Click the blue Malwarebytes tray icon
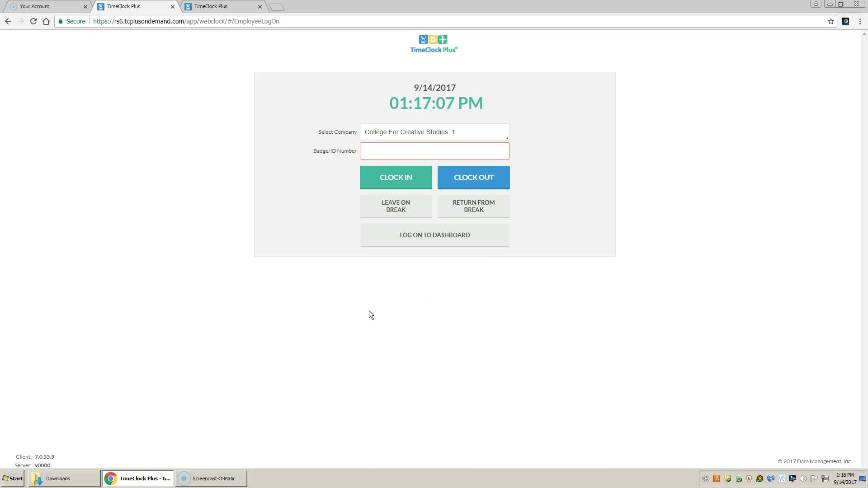868x488 pixels. [771, 479]
